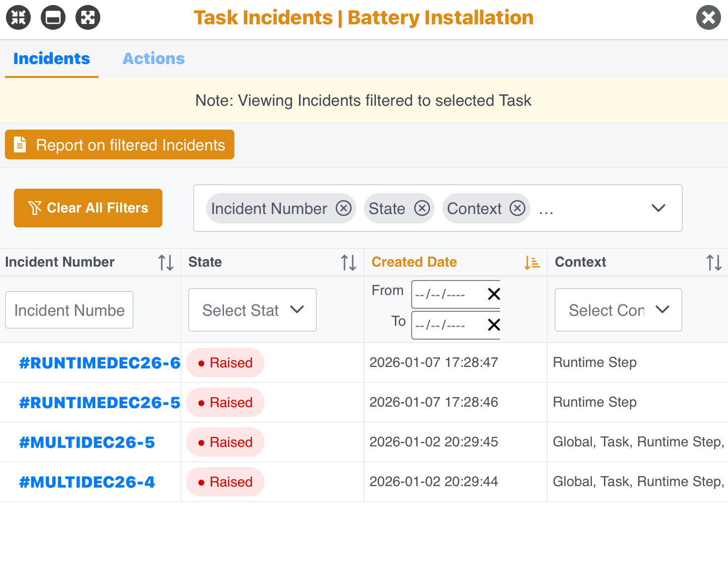Viewport: 728px width, 570px height.
Task: Open the Select State dropdown
Action: 252,310
